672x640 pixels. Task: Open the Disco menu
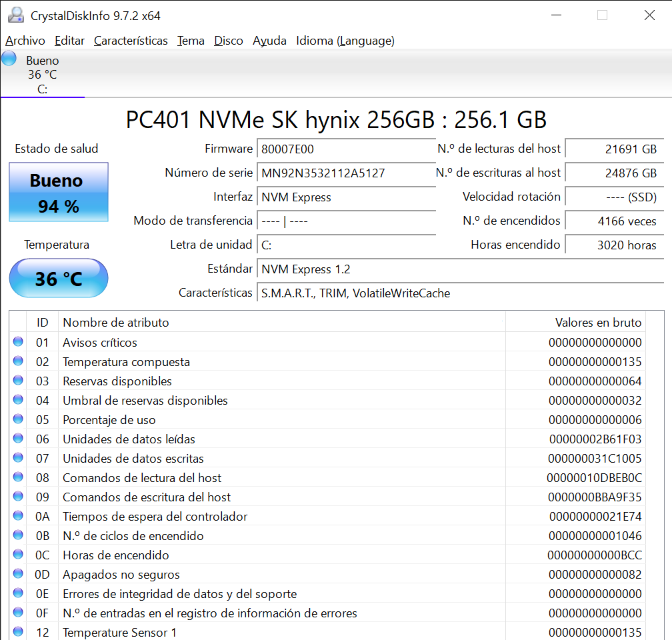point(229,41)
